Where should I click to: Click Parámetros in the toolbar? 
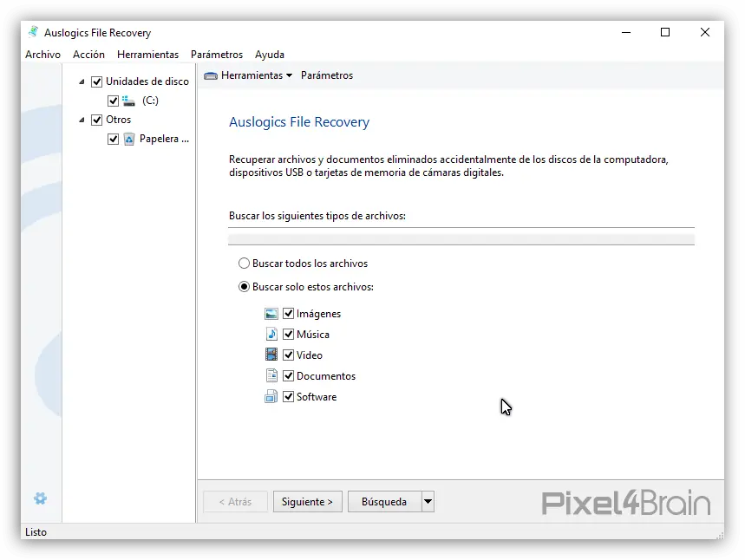pyautogui.click(x=327, y=75)
